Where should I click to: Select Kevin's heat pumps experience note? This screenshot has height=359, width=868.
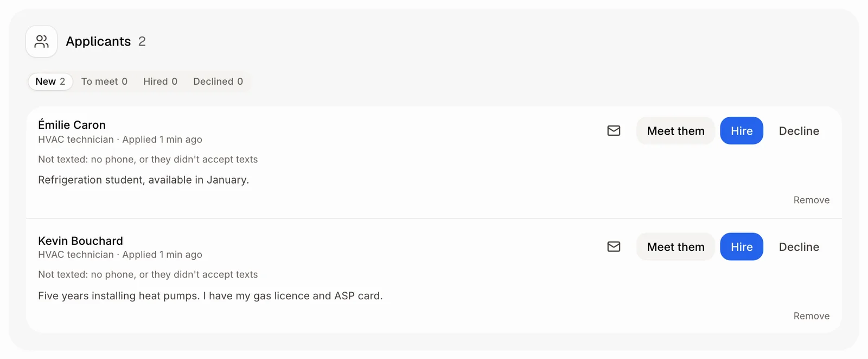210,296
